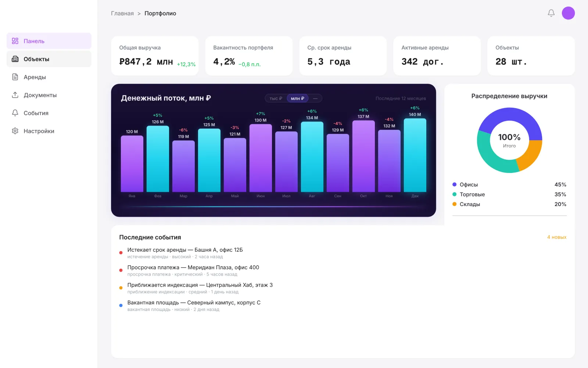Click the January 120 M bar
This screenshot has width=588, height=368.
click(132, 164)
